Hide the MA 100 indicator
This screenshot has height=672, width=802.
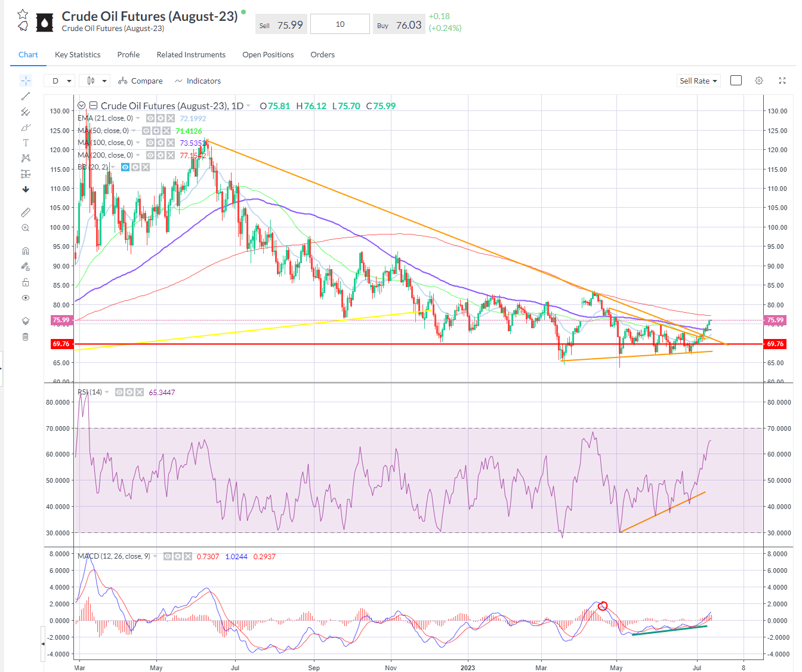point(150,143)
